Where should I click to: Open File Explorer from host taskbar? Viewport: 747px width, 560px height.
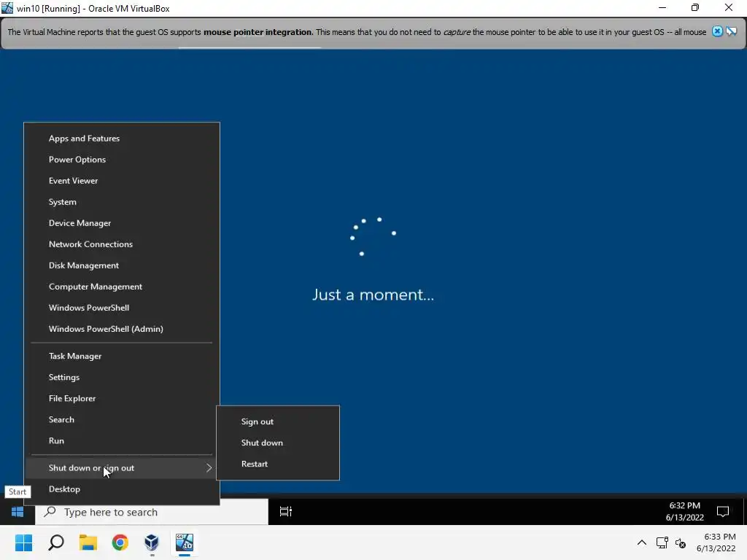pyautogui.click(x=88, y=542)
